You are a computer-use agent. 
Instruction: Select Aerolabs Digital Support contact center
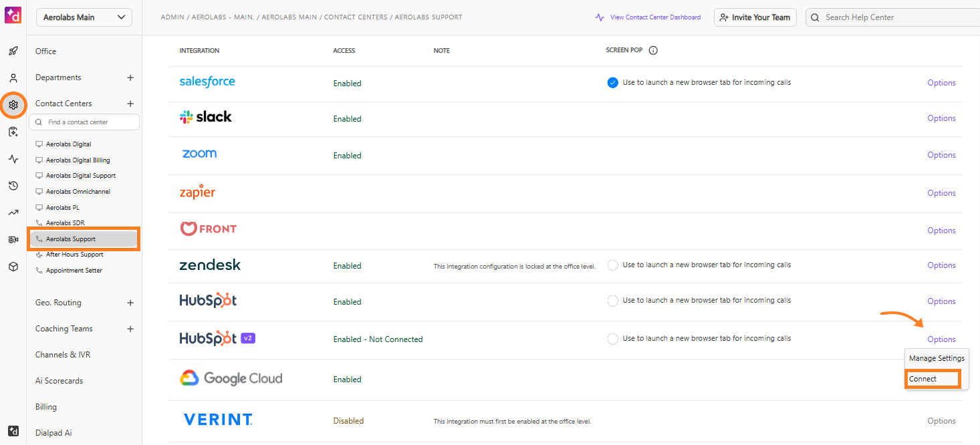point(80,176)
